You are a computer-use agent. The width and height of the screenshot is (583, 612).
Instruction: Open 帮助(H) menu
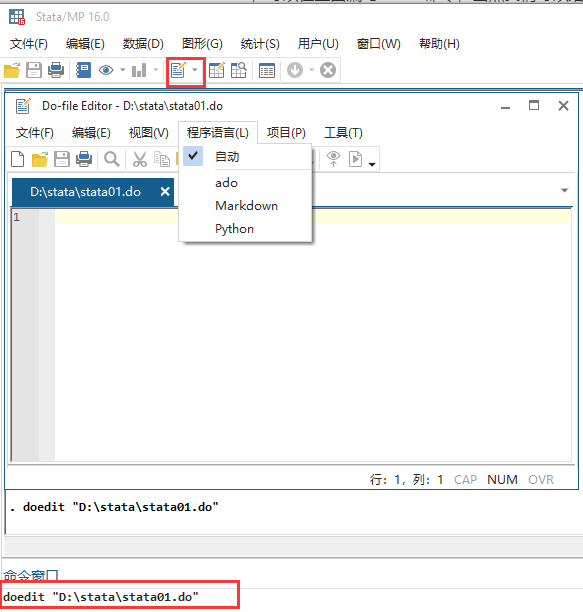[439, 44]
